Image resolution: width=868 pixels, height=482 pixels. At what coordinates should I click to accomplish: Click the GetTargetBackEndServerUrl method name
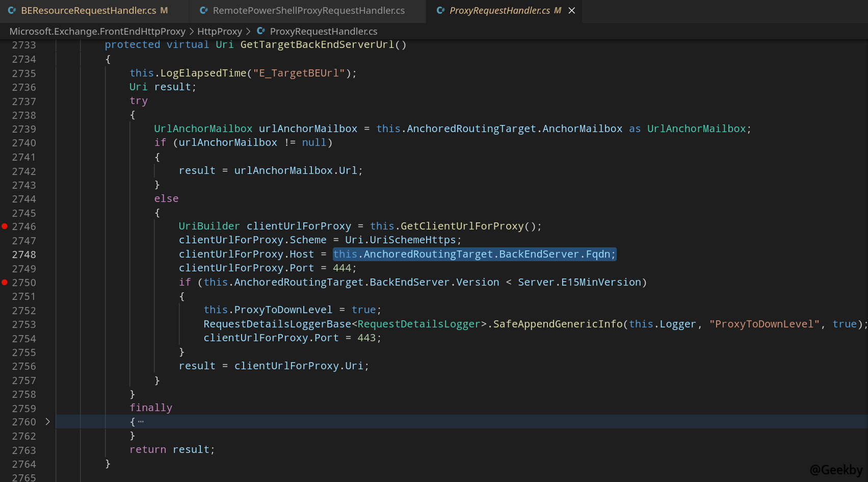click(x=317, y=44)
